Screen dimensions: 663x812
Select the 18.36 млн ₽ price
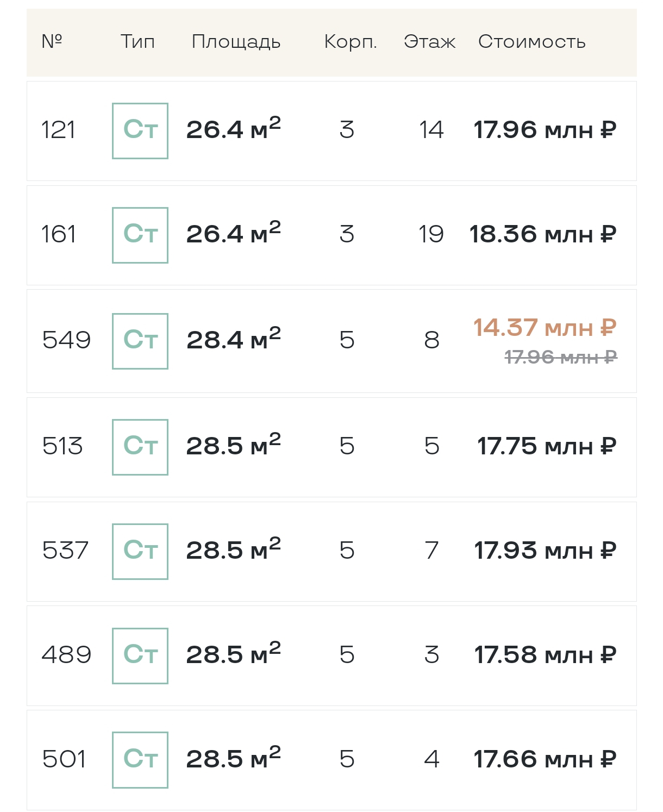(543, 235)
